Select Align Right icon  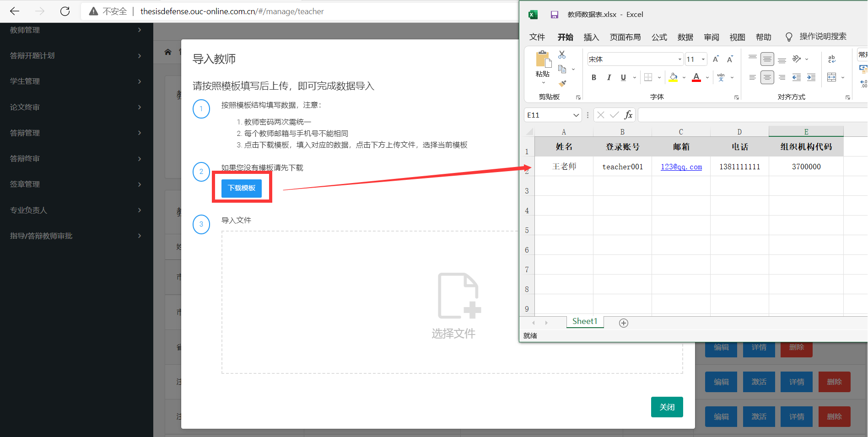click(x=782, y=77)
